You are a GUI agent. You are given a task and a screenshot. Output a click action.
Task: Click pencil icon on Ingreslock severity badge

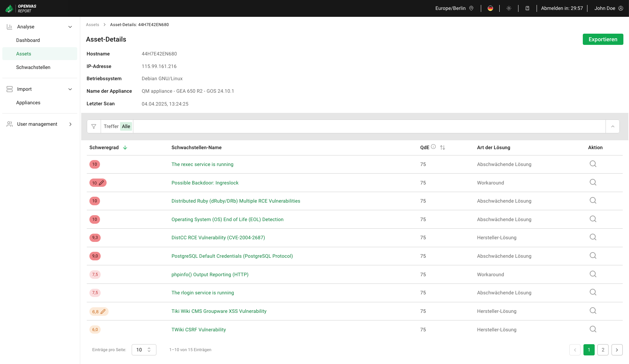click(x=102, y=183)
